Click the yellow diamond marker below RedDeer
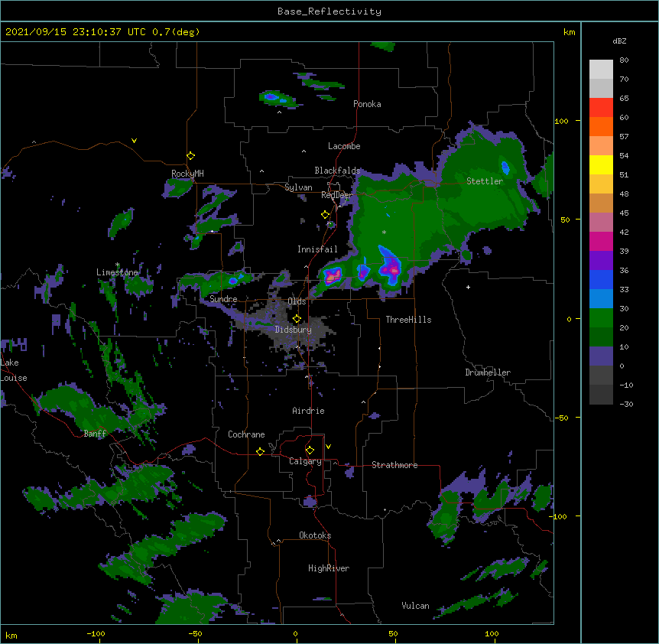 (x=325, y=215)
